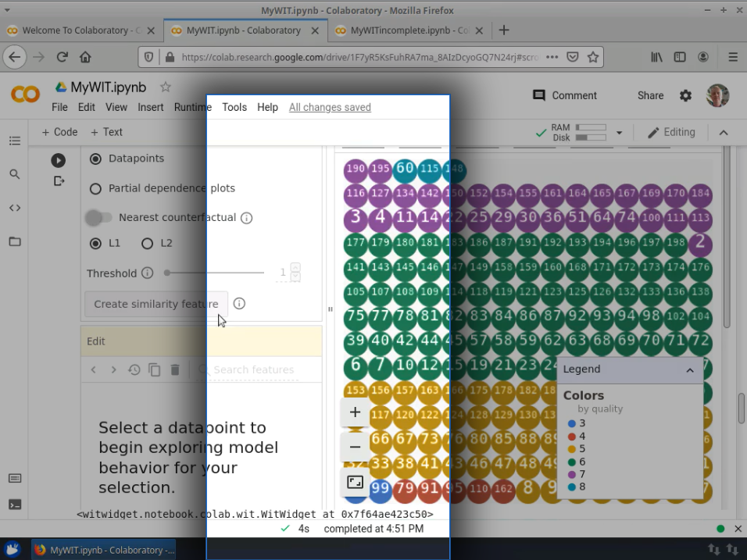Screen dimensions: 747x560
Task: Open the terminal icon in left sidebar
Action: (x=15, y=505)
